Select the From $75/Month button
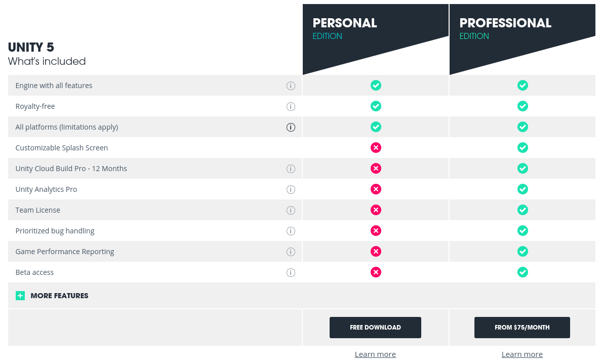 tap(522, 328)
